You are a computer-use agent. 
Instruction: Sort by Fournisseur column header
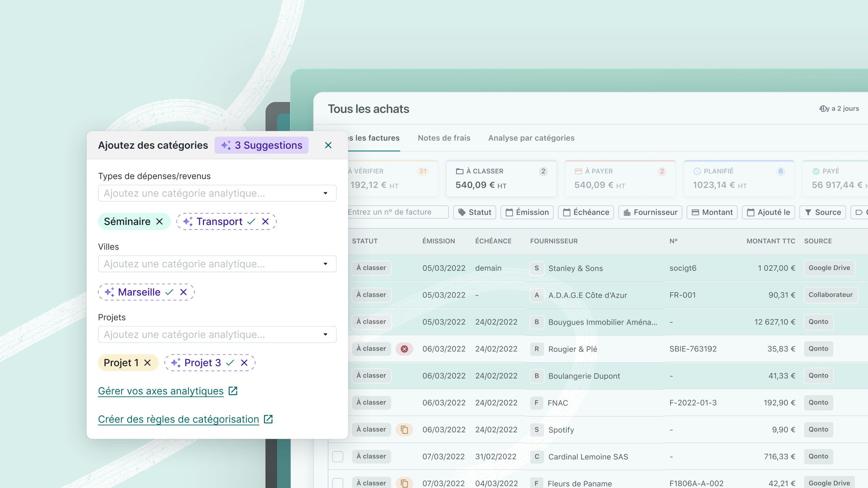(x=554, y=241)
